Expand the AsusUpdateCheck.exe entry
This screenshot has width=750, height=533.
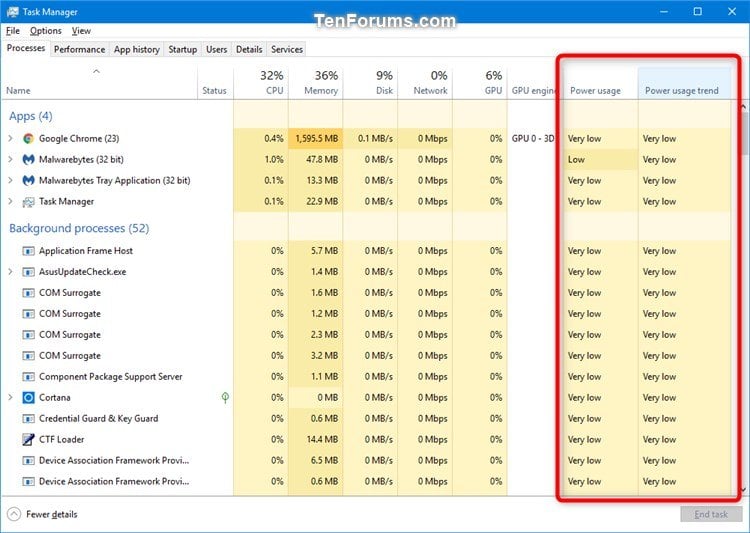pyautogui.click(x=11, y=272)
